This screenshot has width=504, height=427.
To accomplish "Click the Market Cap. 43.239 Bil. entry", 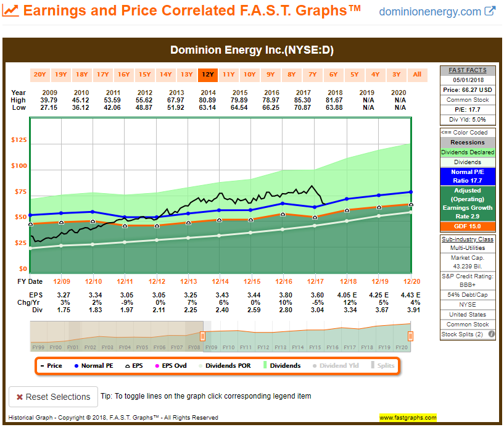I will pos(468,262).
